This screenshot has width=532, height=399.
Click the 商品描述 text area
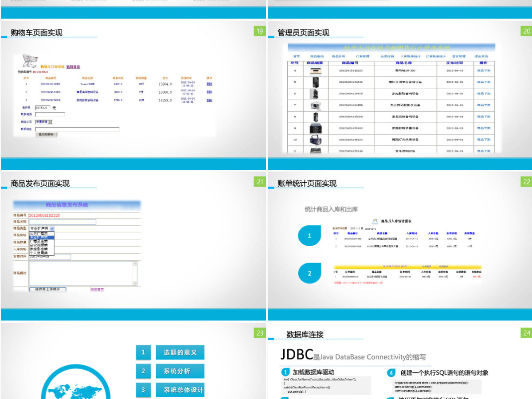pos(83,273)
